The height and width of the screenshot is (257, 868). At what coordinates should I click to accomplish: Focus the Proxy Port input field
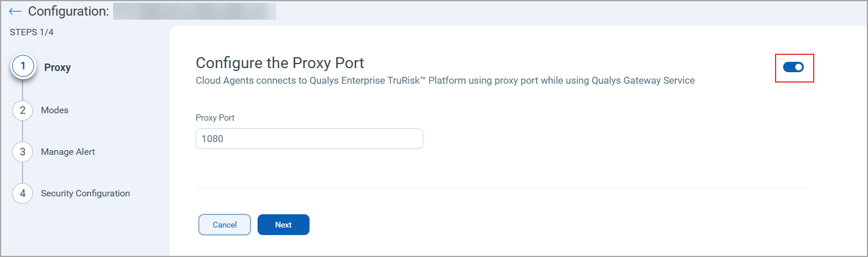310,139
